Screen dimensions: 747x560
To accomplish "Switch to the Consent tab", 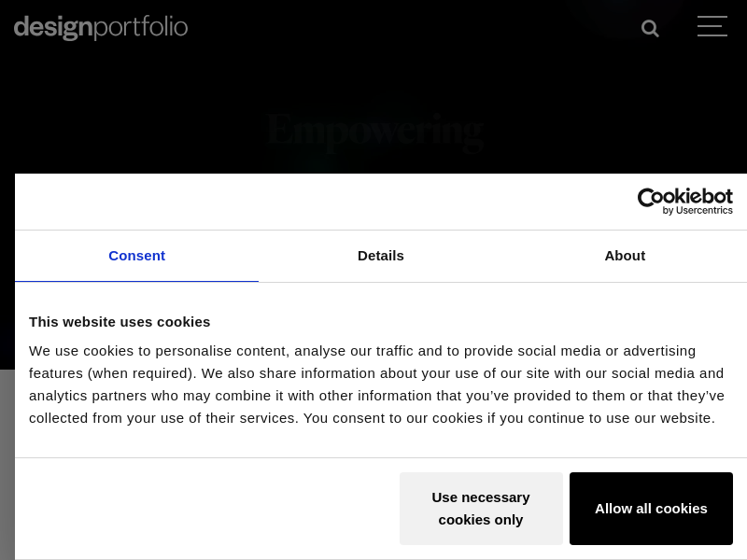I will point(136,256).
